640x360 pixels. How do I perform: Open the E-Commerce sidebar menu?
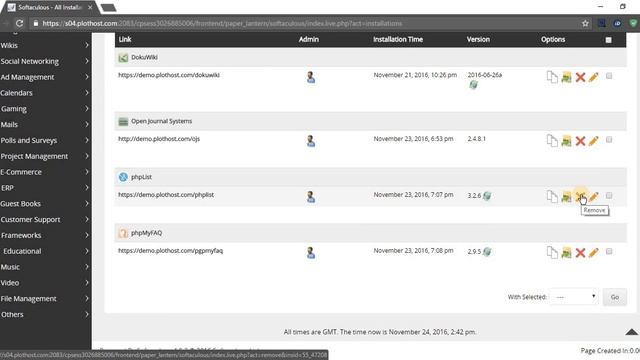45,172
